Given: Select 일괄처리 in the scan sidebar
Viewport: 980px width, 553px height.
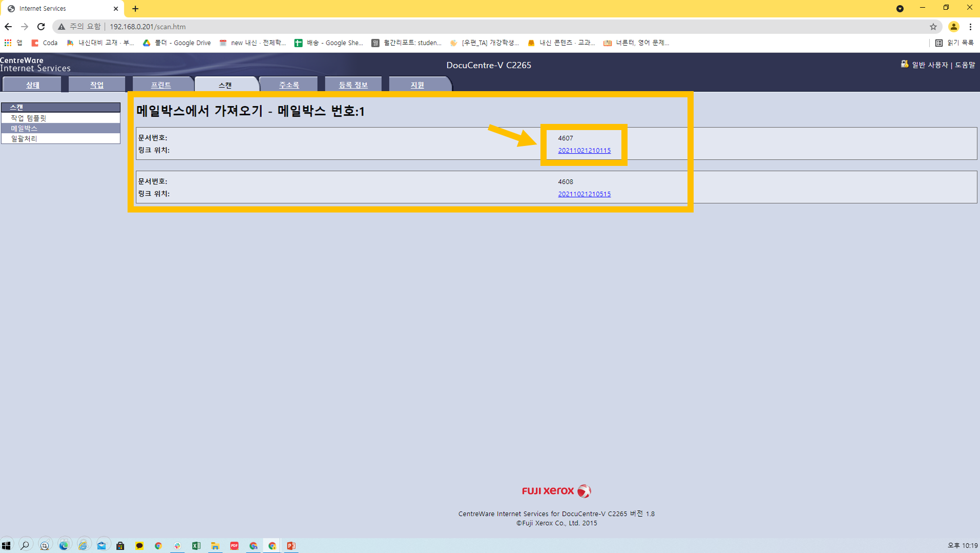Looking at the screenshot, I should [61, 139].
